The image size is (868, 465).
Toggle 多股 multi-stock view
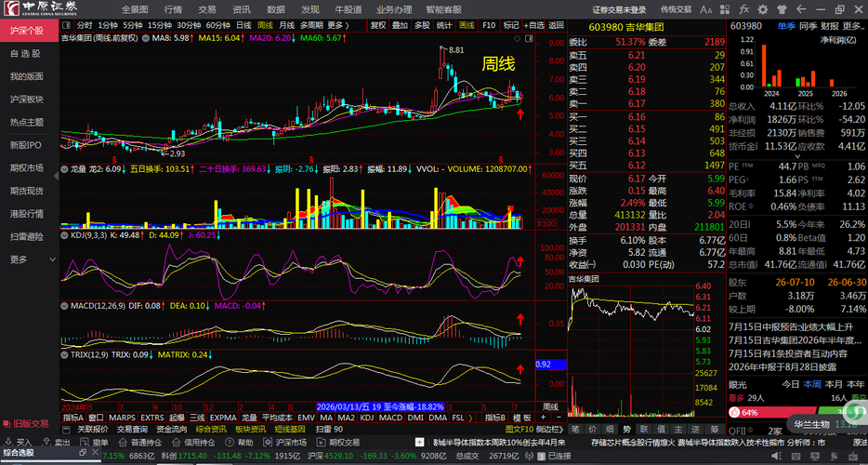tap(422, 25)
